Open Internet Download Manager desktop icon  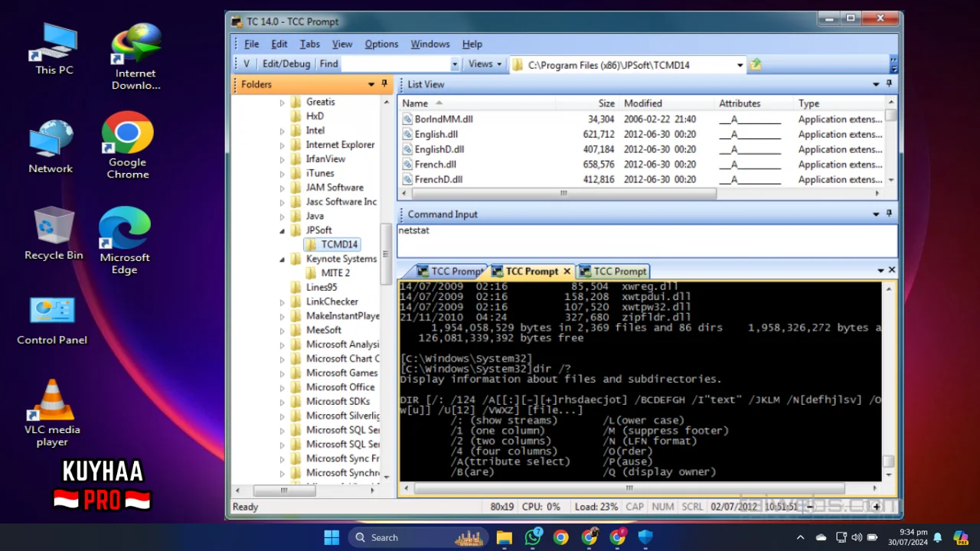(136, 57)
